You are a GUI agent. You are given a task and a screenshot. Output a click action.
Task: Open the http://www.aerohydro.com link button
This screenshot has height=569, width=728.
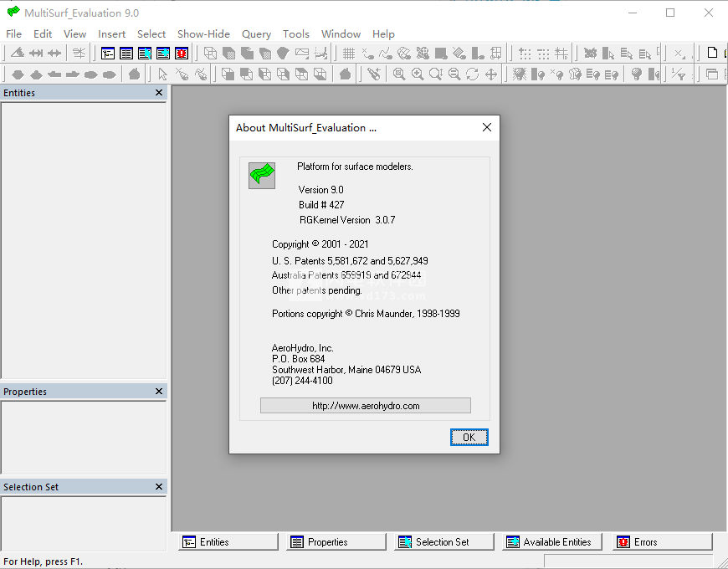click(x=366, y=406)
